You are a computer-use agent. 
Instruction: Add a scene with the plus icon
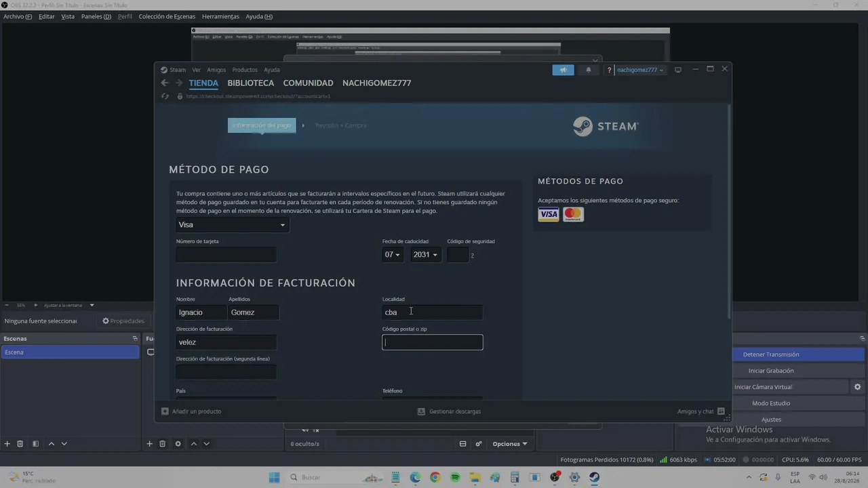tap(7, 444)
